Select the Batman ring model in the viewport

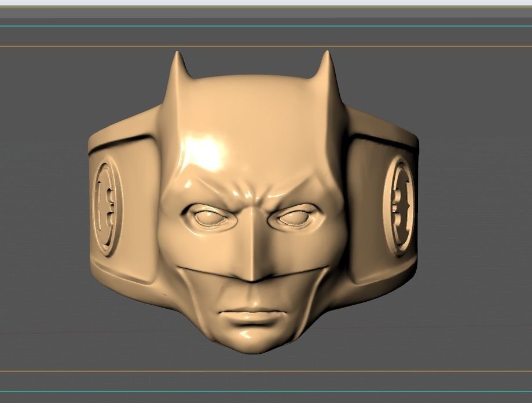[x=253, y=202]
